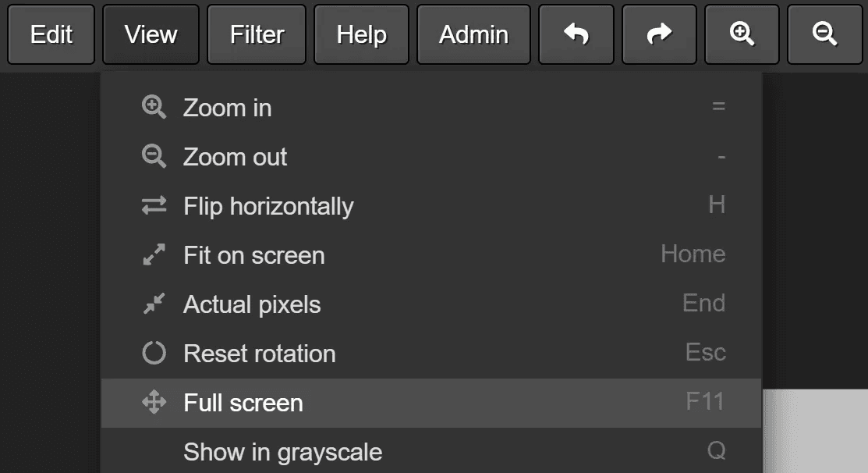Click the Zoom out menu icon

(154, 157)
